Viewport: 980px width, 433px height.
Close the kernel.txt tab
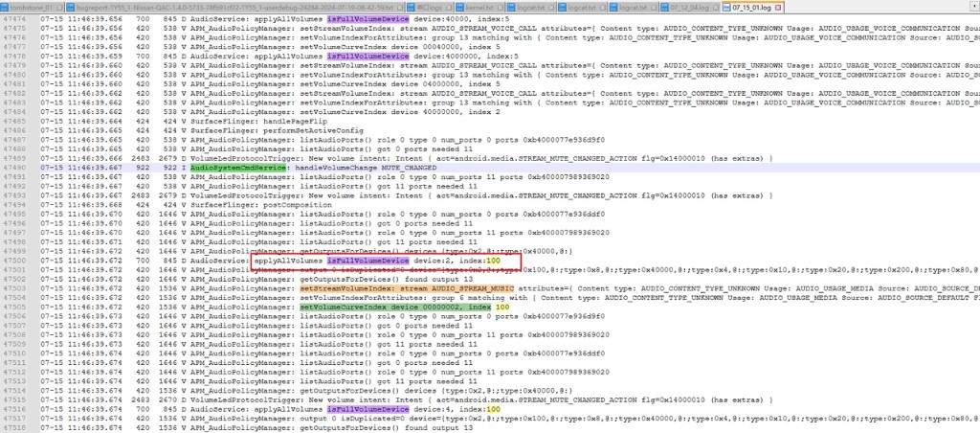pos(500,8)
